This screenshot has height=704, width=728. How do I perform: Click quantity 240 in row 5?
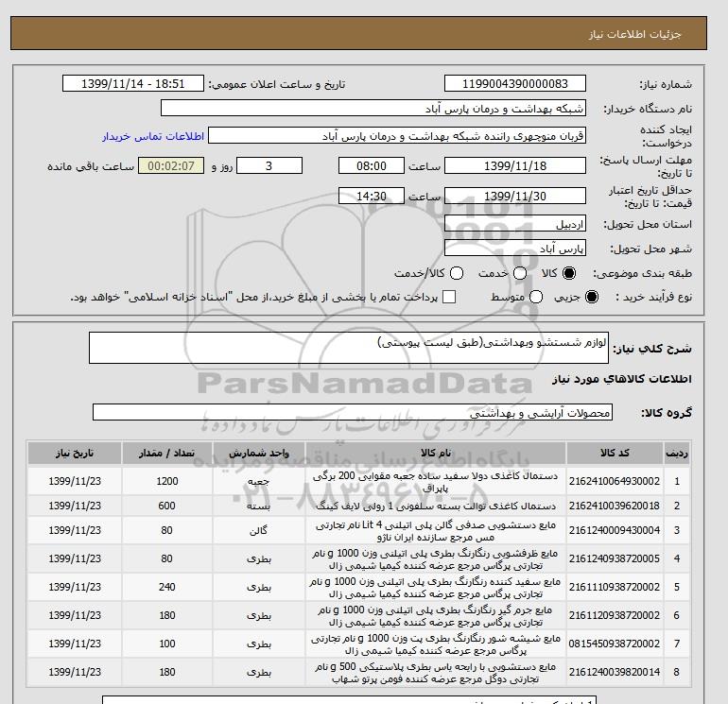tap(167, 587)
